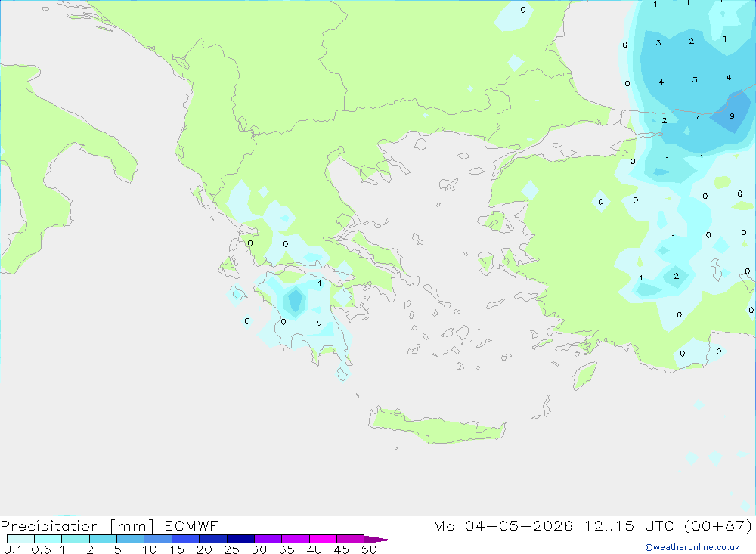Click the '20' legend scale label
The width and height of the screenshot is (756, 554).
[x=204, y=549]
